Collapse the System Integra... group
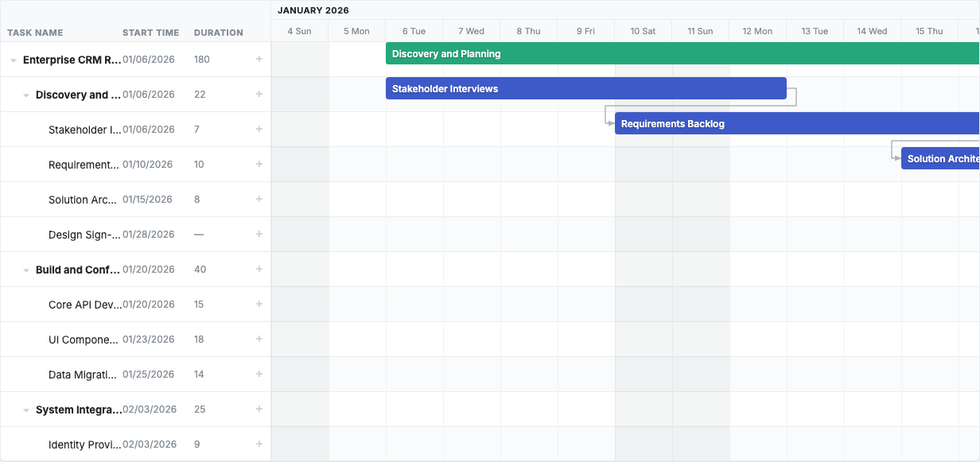The width and height of the screenshot is (980, 462). [26, 410]
